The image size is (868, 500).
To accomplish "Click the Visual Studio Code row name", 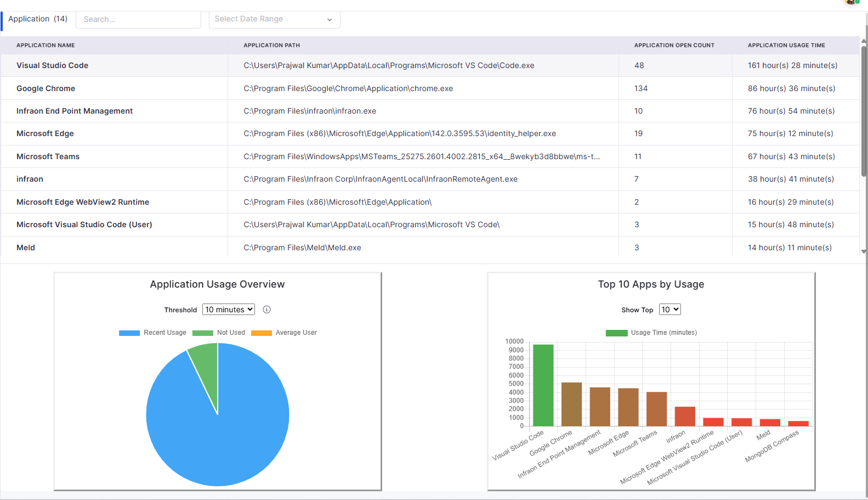I will point(52,65).
